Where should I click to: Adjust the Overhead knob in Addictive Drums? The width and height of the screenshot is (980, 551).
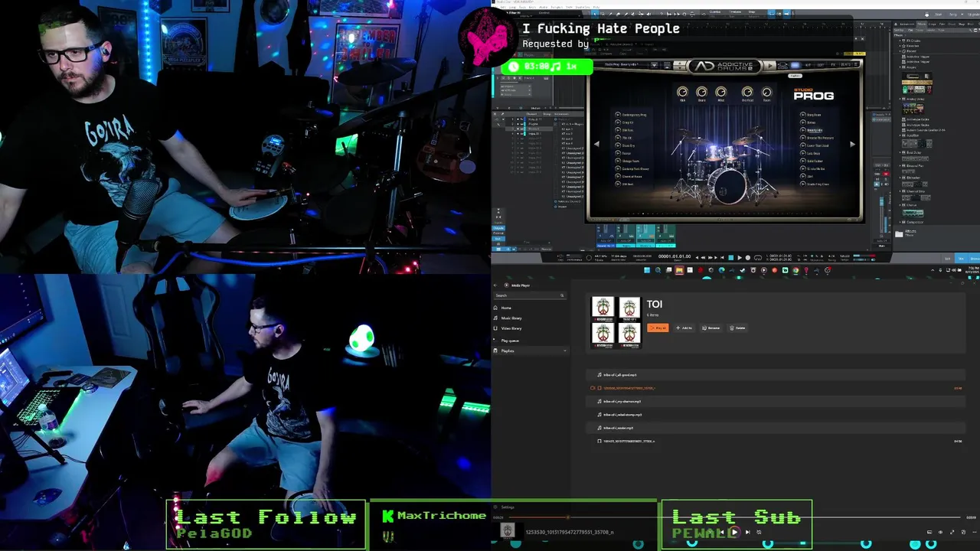(x=747, y=92)
